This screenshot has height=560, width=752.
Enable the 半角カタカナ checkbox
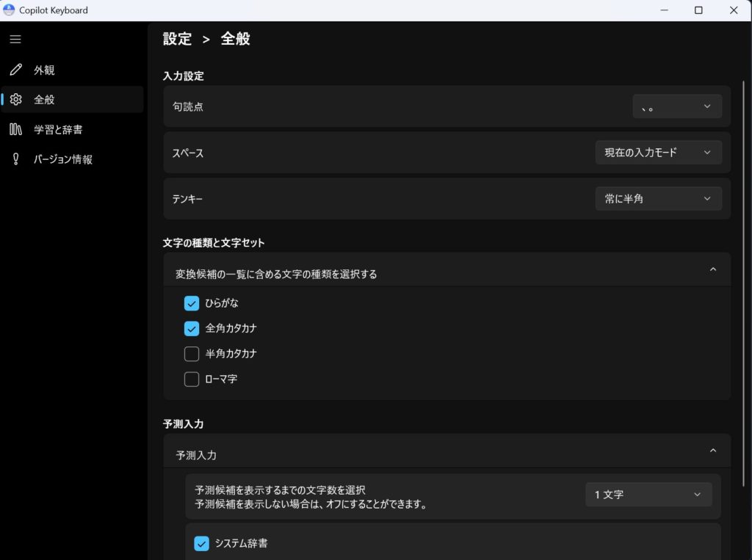[192, 354]
